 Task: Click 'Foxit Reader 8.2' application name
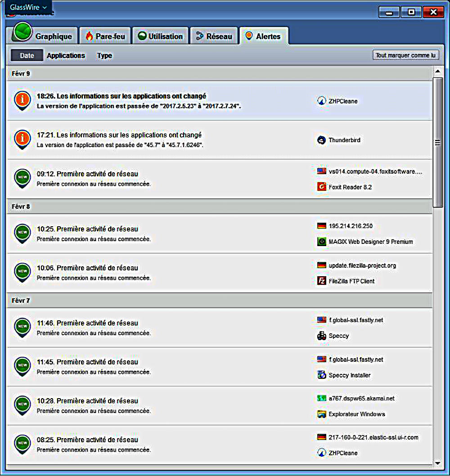350,187
